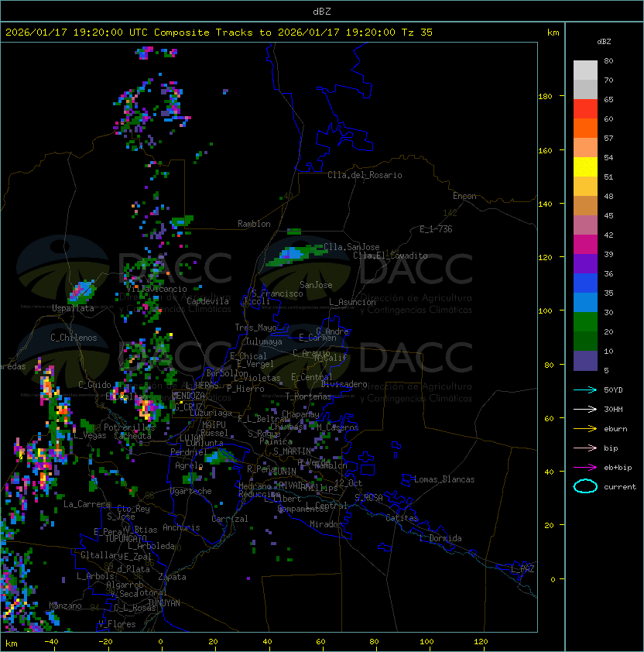Click the pink bip arrow in legend

point(585,448)
